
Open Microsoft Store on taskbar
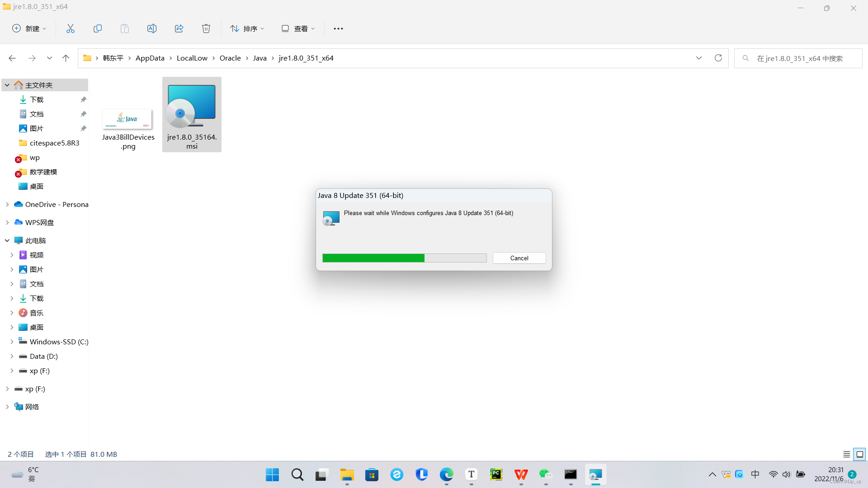click(372, 474)
